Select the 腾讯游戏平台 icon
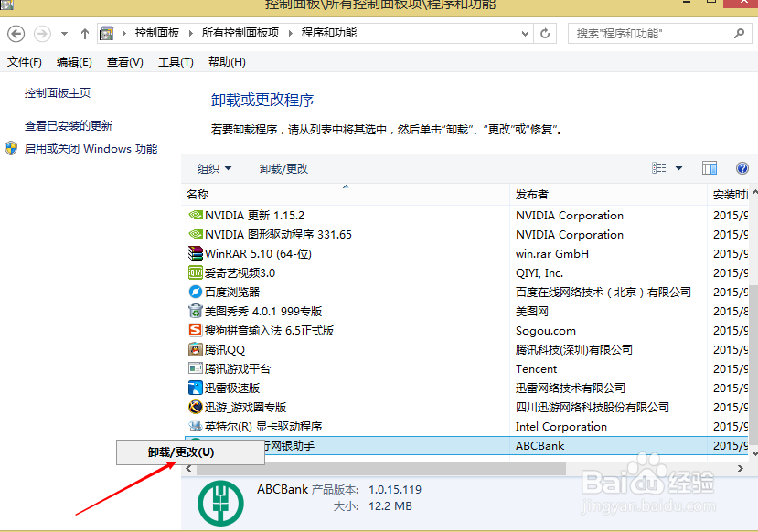This screenshot has width=758, height=532. (x=196, y=368)
